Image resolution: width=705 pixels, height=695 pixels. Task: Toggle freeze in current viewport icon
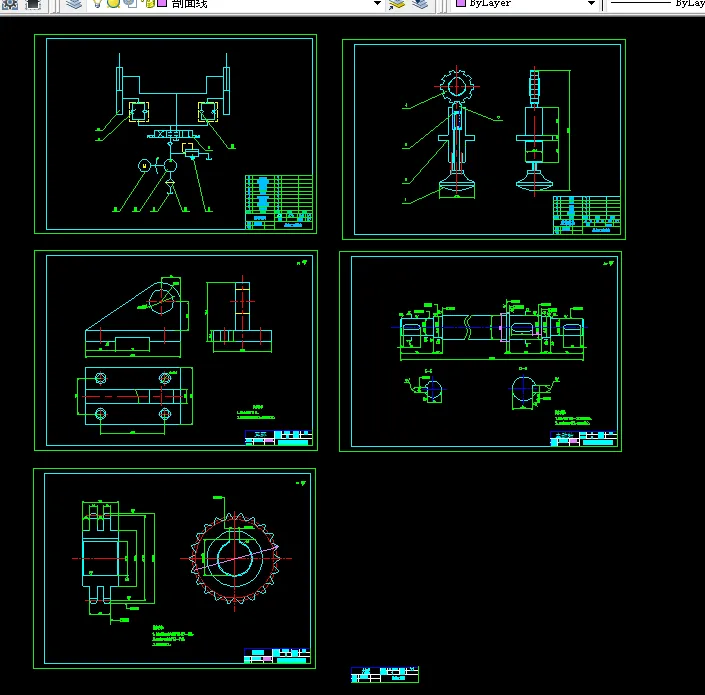click(x=130, y=4)
